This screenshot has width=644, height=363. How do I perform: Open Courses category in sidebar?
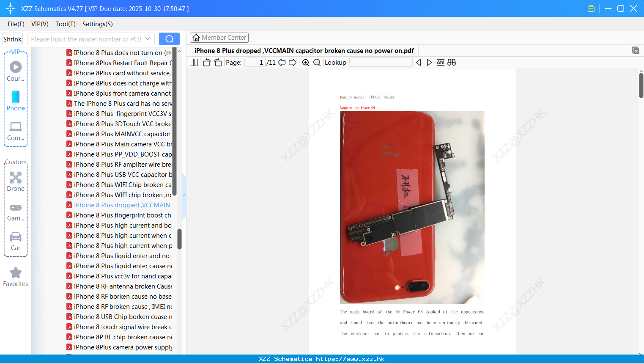point(16,71)
